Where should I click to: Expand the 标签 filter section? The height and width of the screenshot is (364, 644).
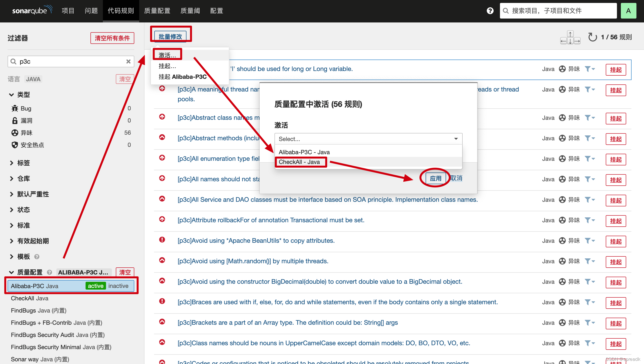point(23,163)
